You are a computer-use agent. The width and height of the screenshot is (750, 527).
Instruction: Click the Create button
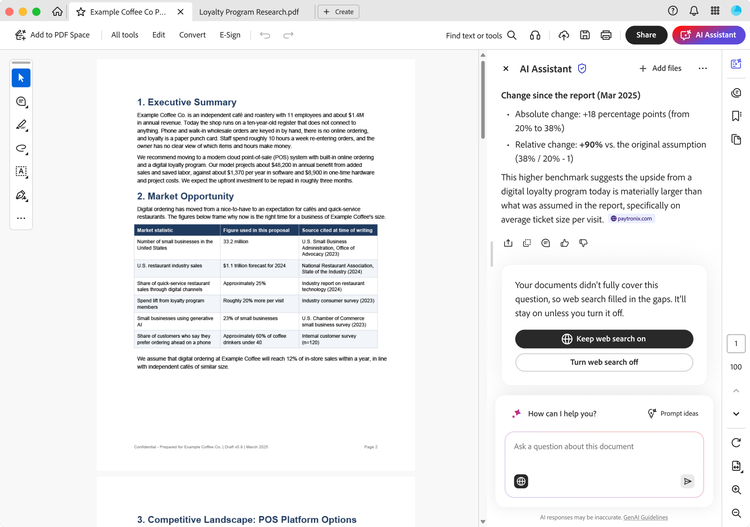339,11
